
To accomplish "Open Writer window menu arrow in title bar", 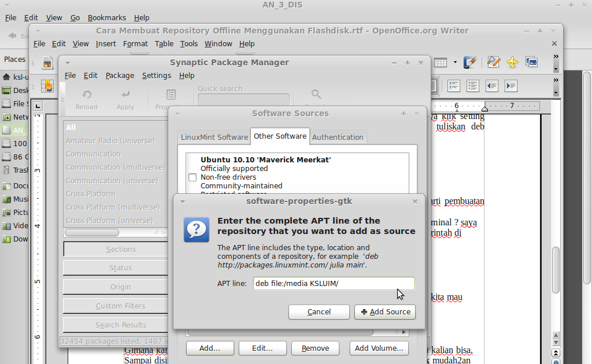I will [38, 31].
